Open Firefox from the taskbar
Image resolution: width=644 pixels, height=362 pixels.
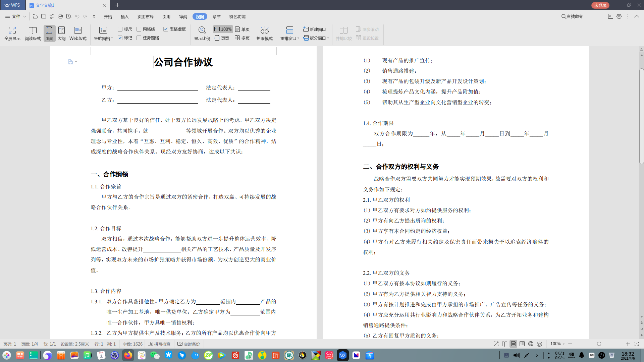(x=128, y=355)
